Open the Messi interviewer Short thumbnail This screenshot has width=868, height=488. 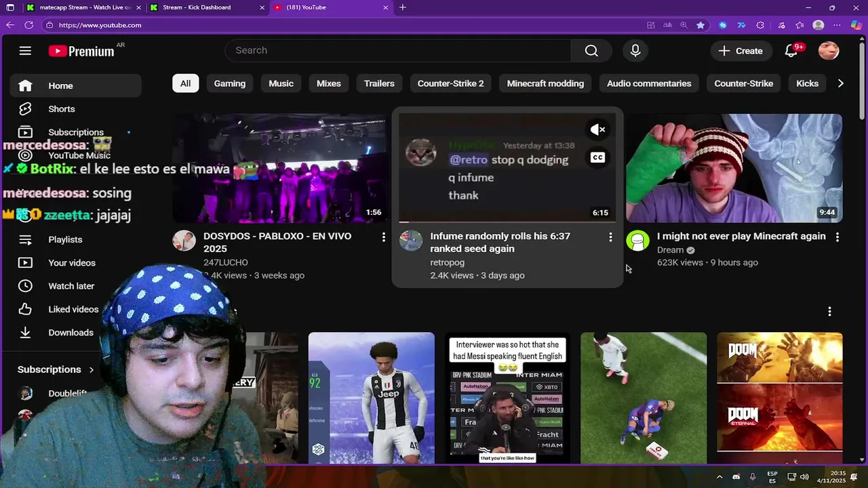(507, 398)
